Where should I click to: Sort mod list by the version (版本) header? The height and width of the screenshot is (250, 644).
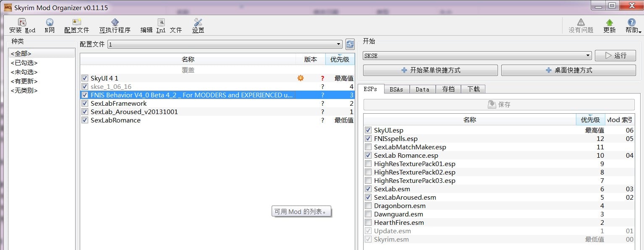(311, 59)
